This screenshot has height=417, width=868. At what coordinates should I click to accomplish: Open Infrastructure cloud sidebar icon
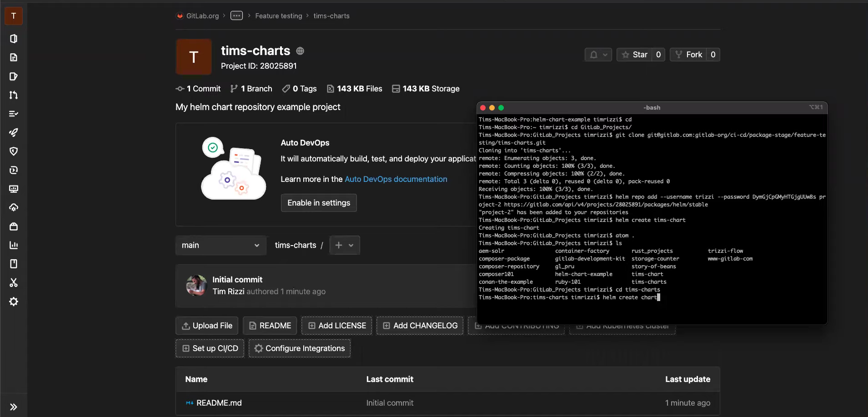coord(14,207)
